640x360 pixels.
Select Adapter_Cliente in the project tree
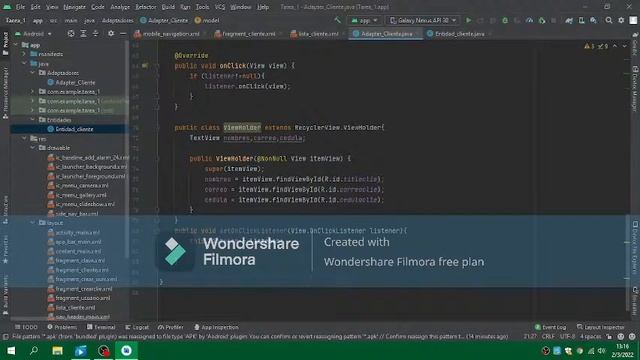[x=71, y=82]
